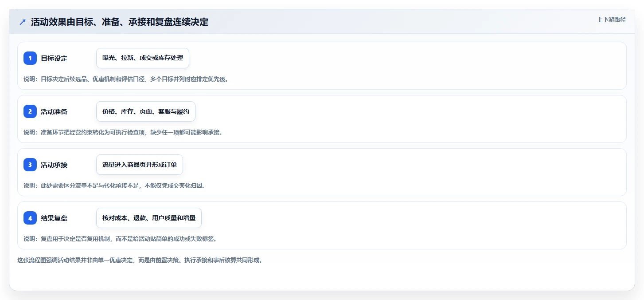The height and width of the screenshot is (300, 644).
Task: Click the step 1 number badge
Action: (x=30, y=58)
